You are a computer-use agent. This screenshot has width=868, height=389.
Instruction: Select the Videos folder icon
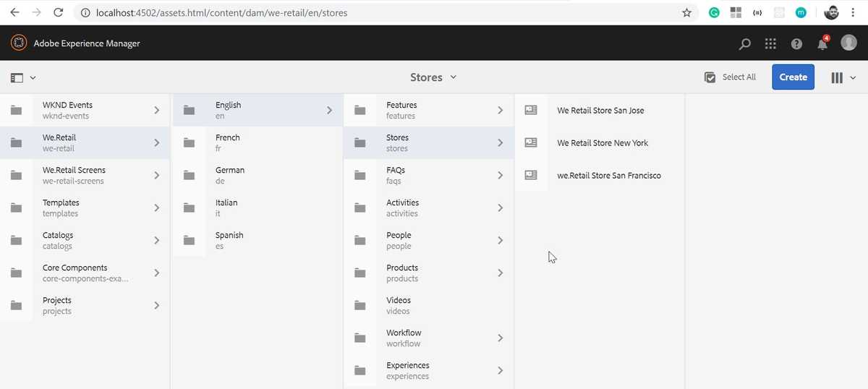[x=359, y=306]
